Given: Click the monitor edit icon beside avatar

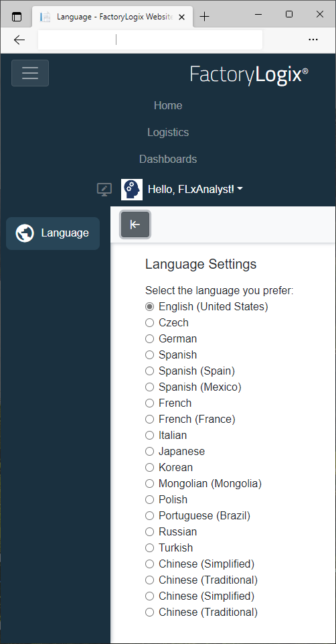Looking at the screenshot, I should 104,190.
